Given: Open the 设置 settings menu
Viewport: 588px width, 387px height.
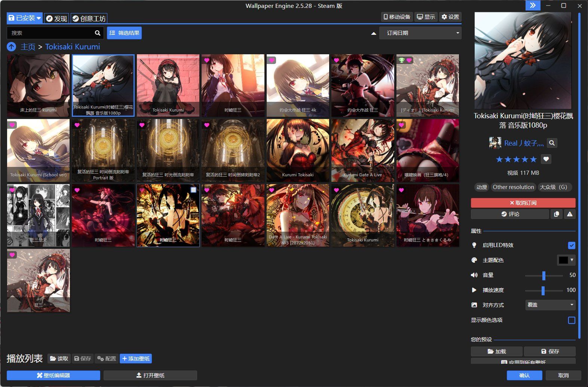Looking at the screenshot, I should pos(450,17).
